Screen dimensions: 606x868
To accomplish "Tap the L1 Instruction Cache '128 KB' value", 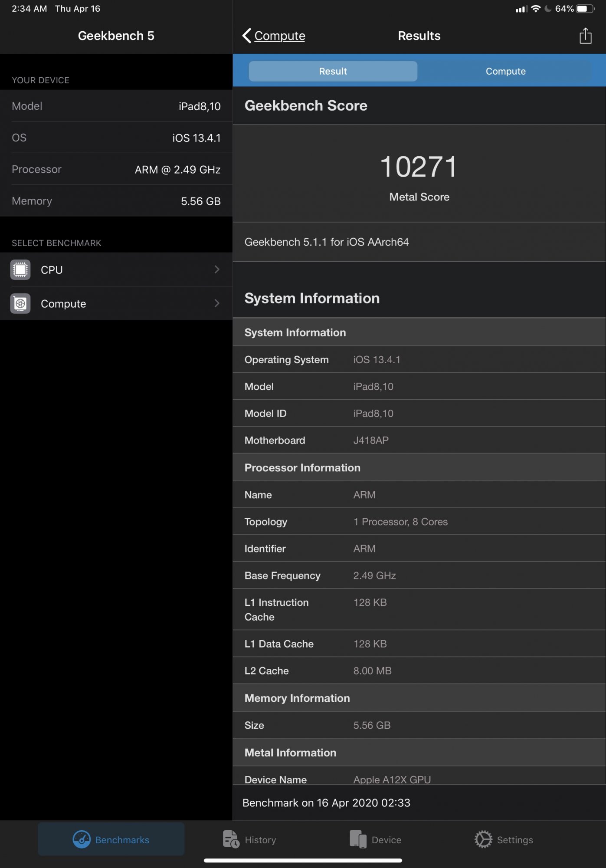I will click(370, 602).
